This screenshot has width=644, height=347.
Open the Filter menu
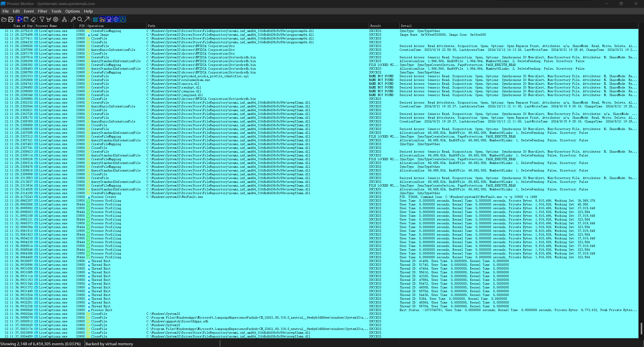[x=43, y=11]
